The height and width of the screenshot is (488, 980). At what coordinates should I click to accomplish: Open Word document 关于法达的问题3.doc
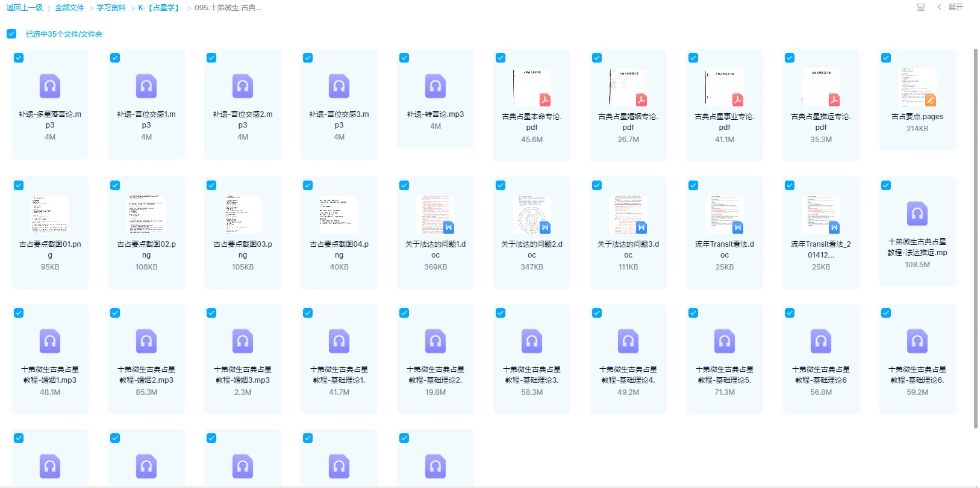pos(628,215)
